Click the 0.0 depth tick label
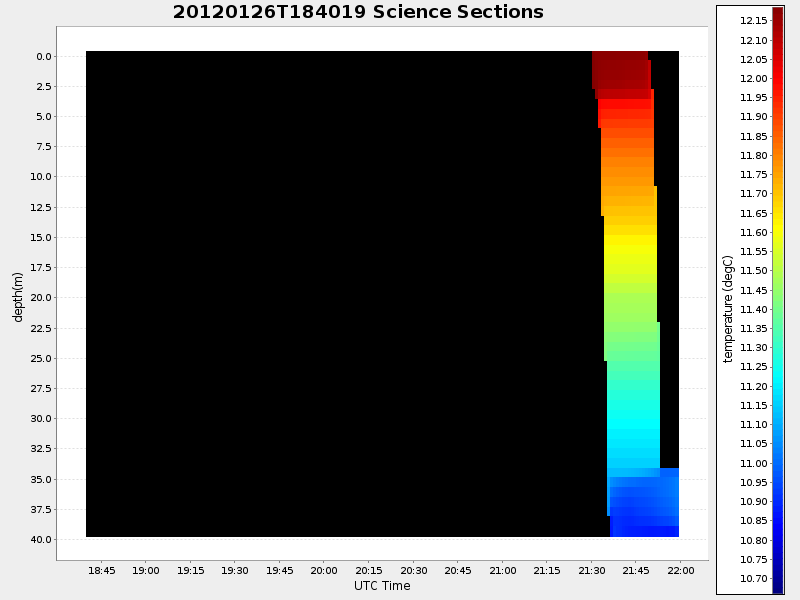This screenshot has width=800, height=600. pos(44,57)
